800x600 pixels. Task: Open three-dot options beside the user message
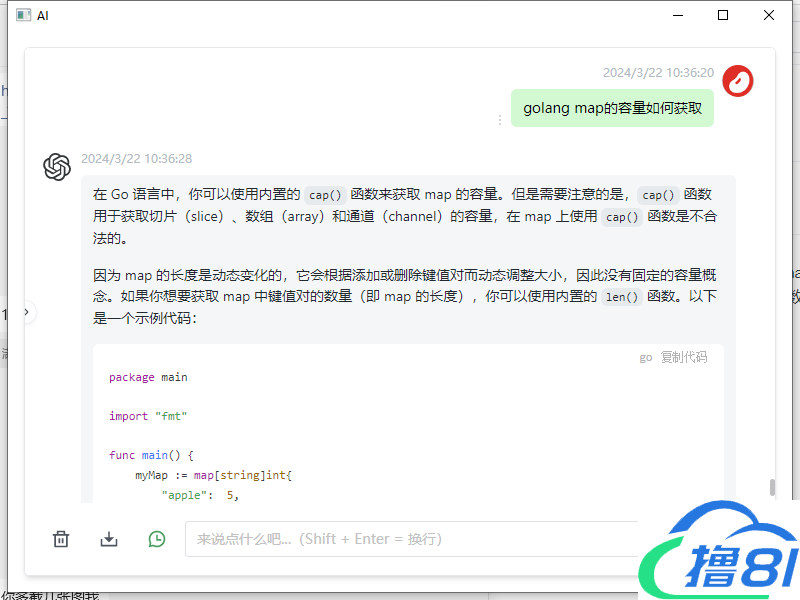tap(500, 120)
